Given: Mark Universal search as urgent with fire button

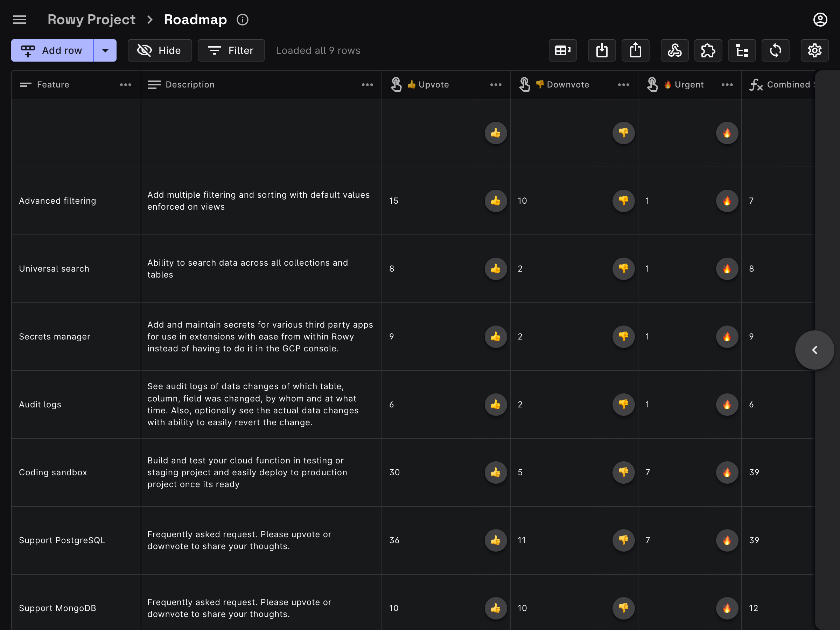Looking at the screenshot, I should click(727, 268).
